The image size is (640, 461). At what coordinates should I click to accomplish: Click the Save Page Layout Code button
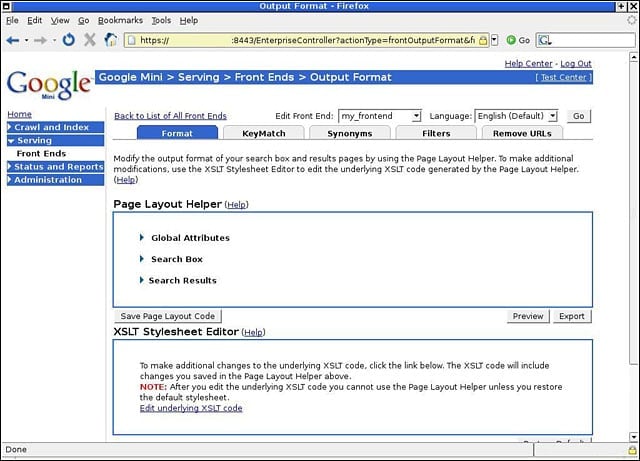(167, 316)
